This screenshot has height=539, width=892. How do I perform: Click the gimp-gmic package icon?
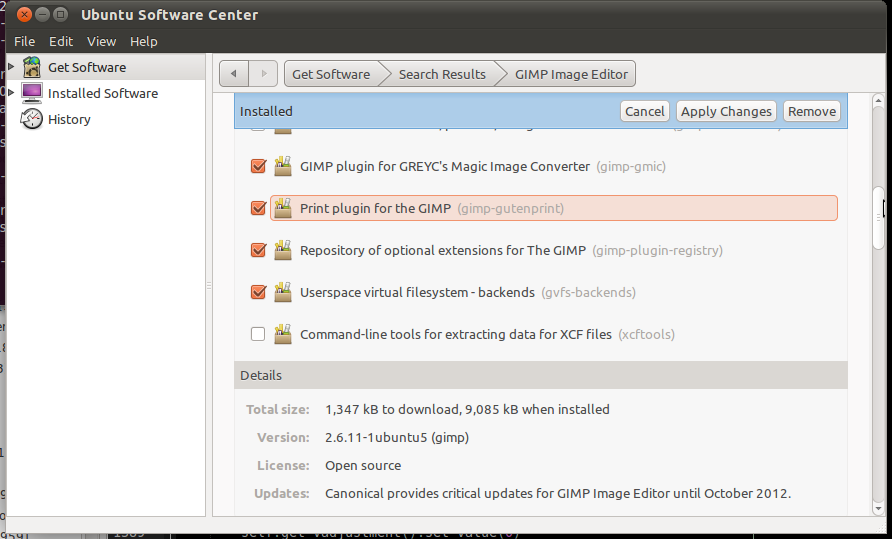pyautogui.click(x=283, y=166)
